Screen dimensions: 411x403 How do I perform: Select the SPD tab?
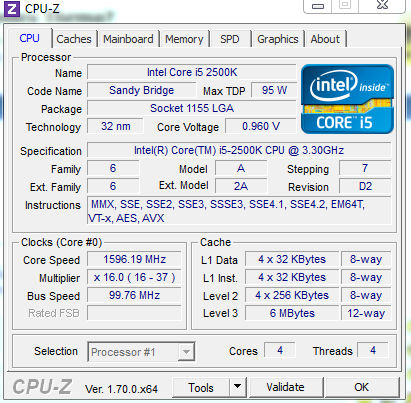pyautogui.click(x=230, y=39)
